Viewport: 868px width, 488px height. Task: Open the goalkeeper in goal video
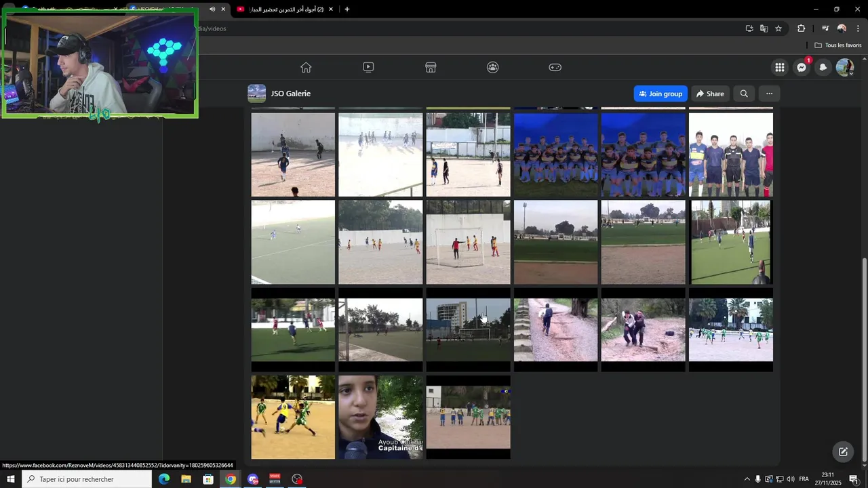click(468, 242)
